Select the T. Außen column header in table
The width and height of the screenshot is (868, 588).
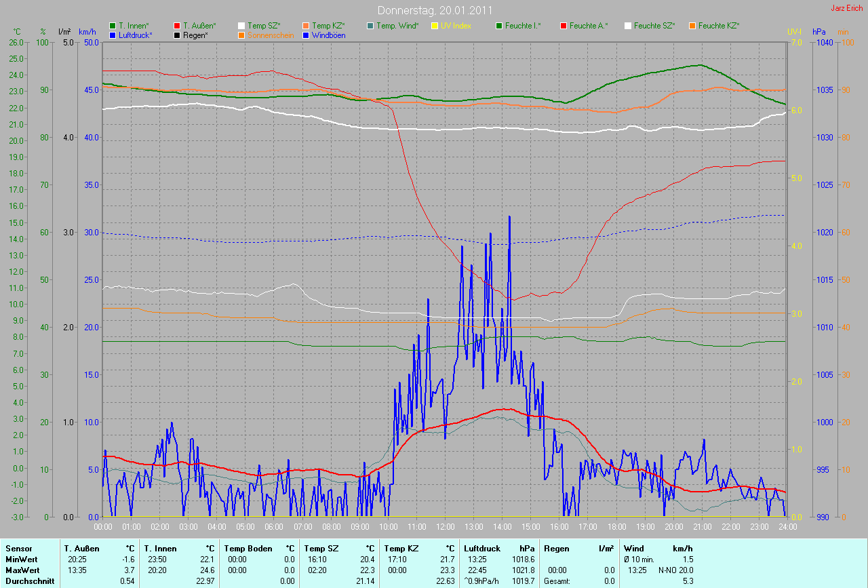[x=82, y=549]
